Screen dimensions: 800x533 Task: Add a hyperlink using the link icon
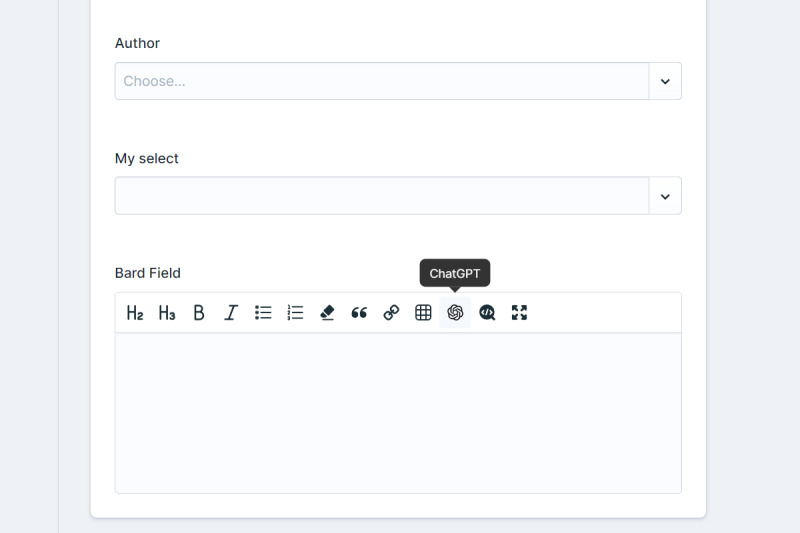click(391, 313)
